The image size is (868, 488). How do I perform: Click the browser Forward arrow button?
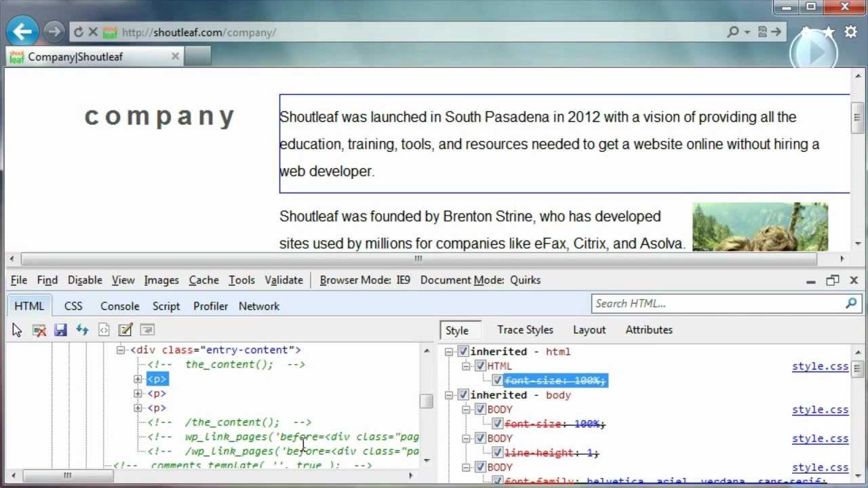click(54, 32)
